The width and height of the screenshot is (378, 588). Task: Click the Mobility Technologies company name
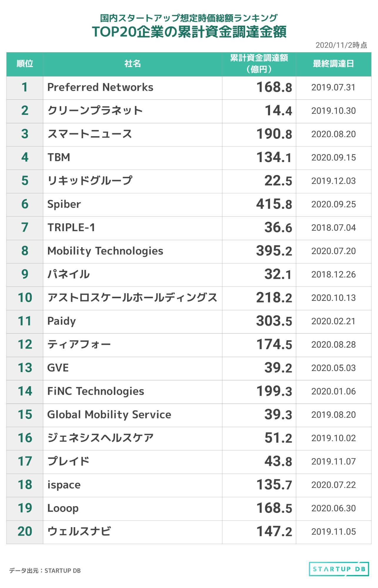(105, 251)
